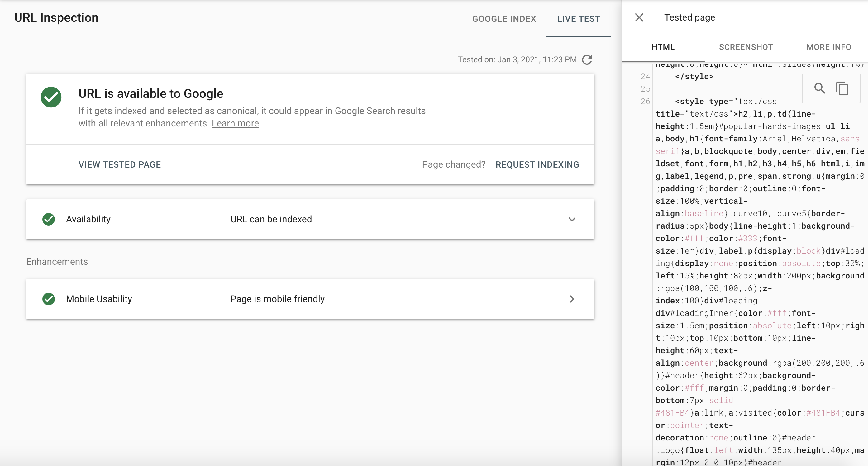Click the copy HTML code icon
This screenshot has width=868, height=466.
point(842,88)
